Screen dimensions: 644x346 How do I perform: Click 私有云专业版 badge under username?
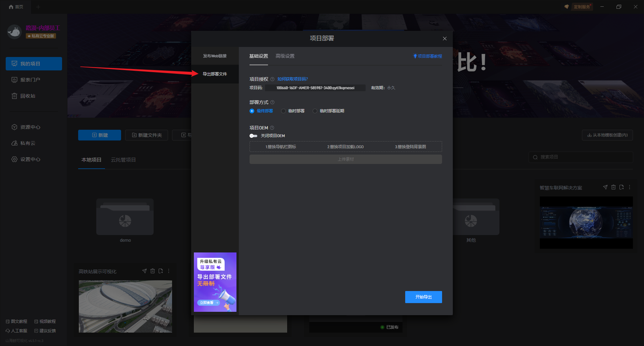click(x=41, y=36)
